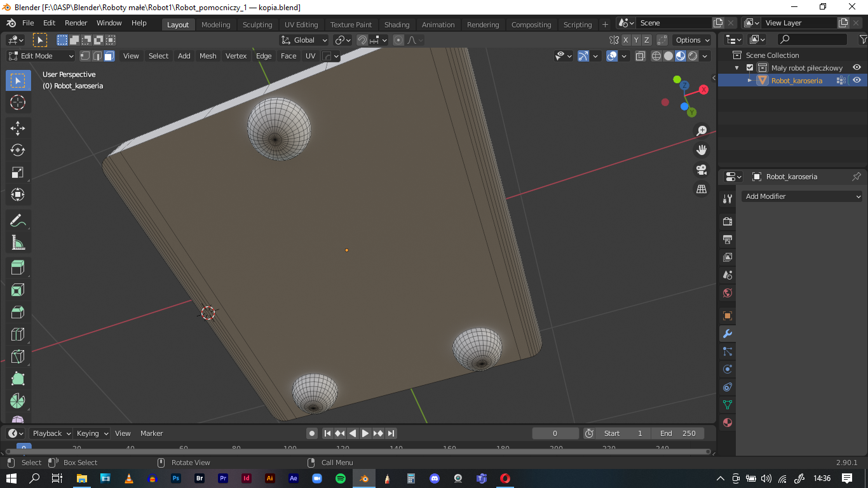Select the Extrude Region tool
The image size is (868, 488).
(18, 268)
